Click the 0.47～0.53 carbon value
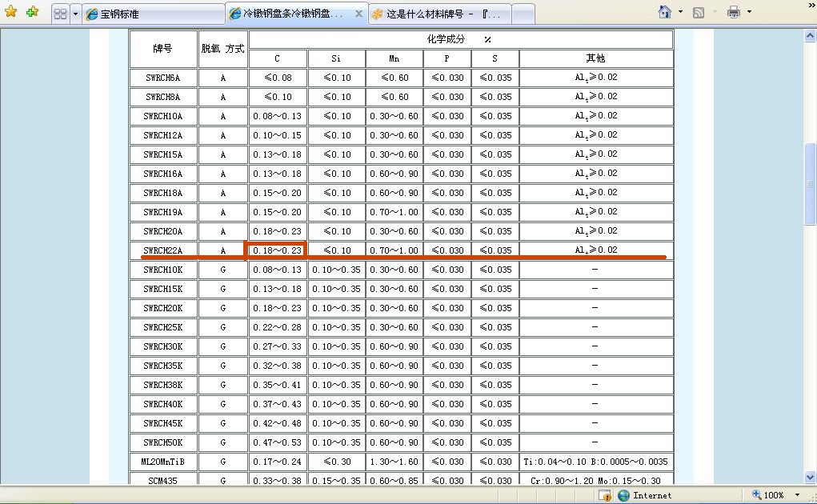Viewport: 817px width, 504px height. click(x=277, y=442)
